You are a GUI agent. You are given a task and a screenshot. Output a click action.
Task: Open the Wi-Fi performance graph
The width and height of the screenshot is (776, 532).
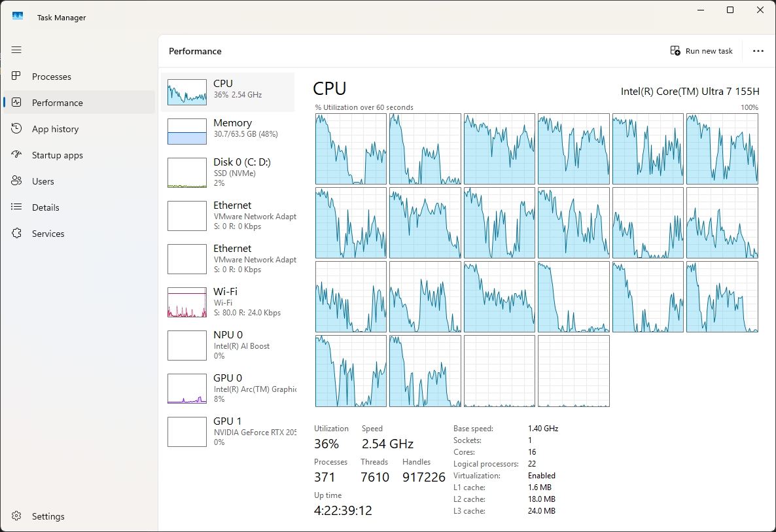tap(228, 302)
